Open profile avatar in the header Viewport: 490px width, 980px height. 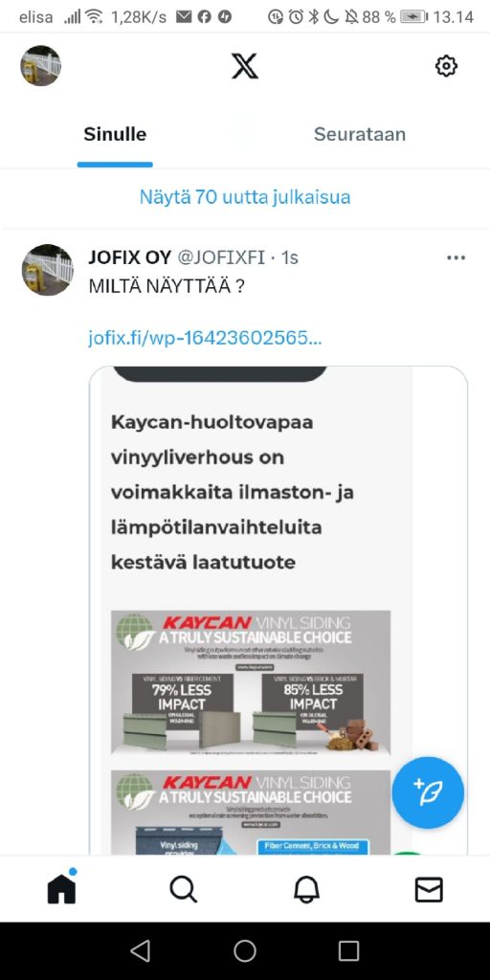(40, 66)
